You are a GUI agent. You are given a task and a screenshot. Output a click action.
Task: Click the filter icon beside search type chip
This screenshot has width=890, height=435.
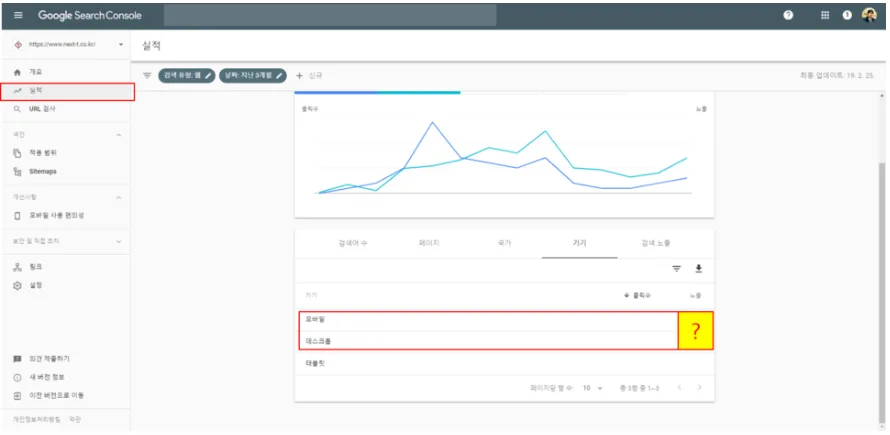point(147,75)
